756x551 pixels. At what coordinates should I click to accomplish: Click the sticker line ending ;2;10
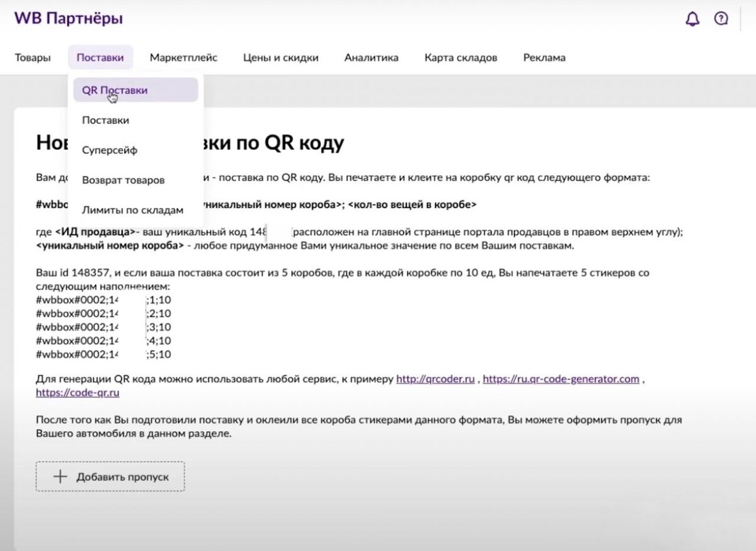point(104,313)
